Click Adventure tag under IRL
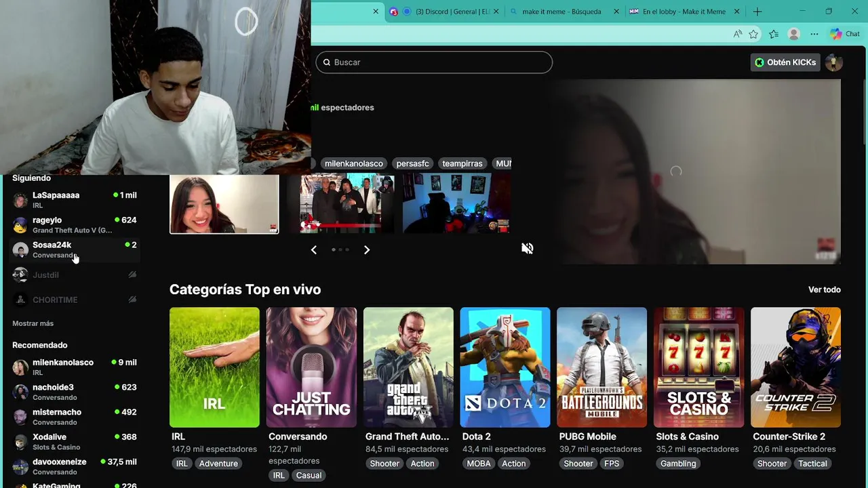Screen dimensions: 868x488 (218, 464)
